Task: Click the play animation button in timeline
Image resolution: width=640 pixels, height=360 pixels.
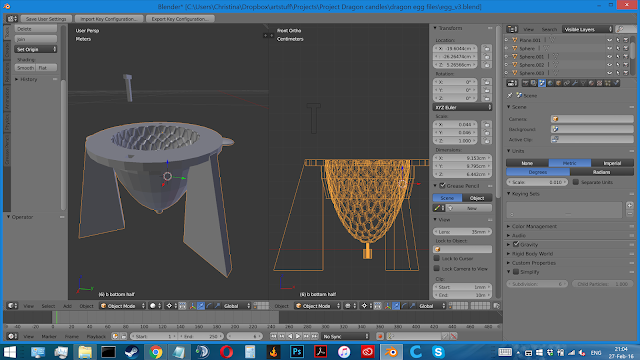Action: tap(298, 336)
